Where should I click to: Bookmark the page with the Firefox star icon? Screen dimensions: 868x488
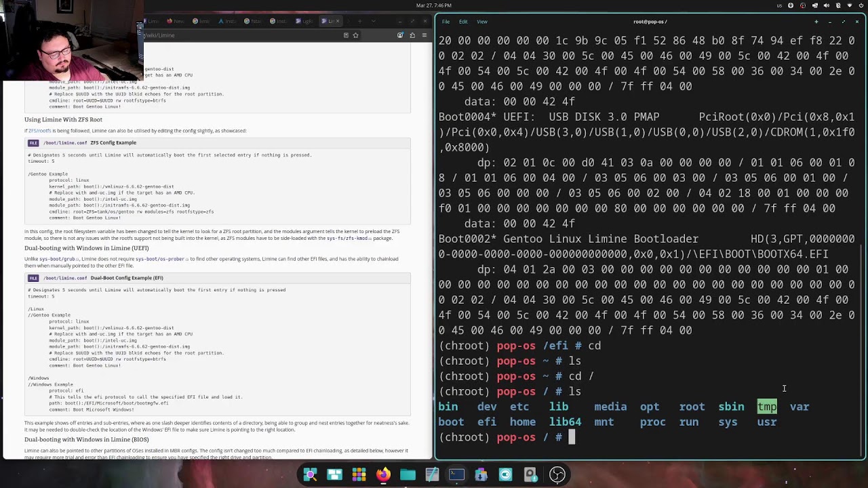coord(355,35)
